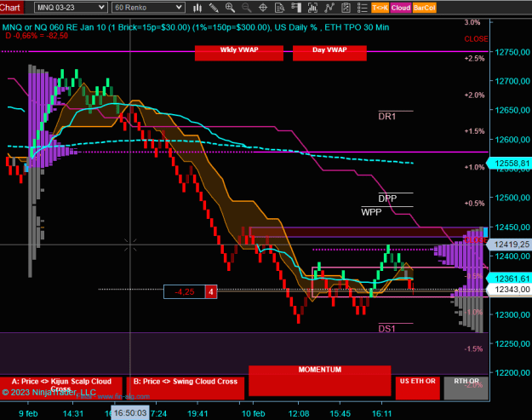Click the 12343,00 current price marker
Screen dimensions: 532x420
509,290
